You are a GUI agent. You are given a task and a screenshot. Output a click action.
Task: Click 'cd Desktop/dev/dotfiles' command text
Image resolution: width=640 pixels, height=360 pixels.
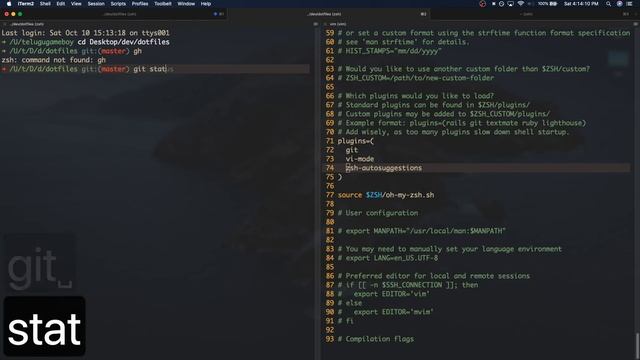(123, 42)
